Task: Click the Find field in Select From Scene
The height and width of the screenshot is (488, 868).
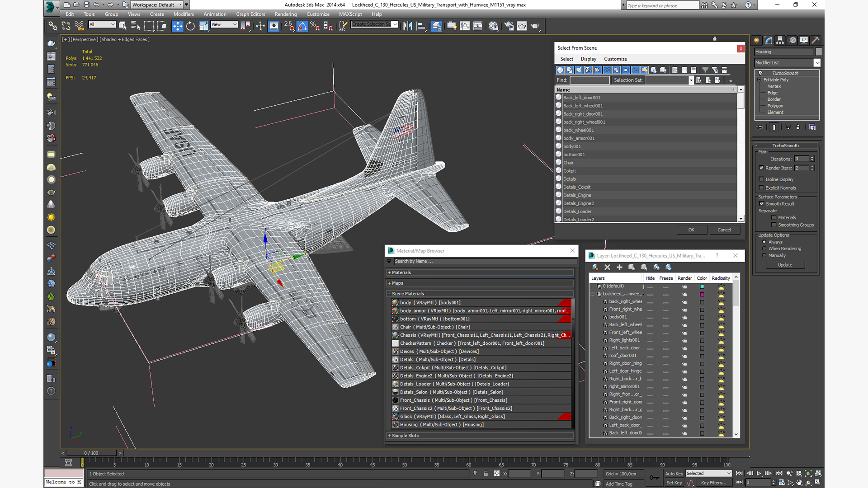Action: [590, 80]
